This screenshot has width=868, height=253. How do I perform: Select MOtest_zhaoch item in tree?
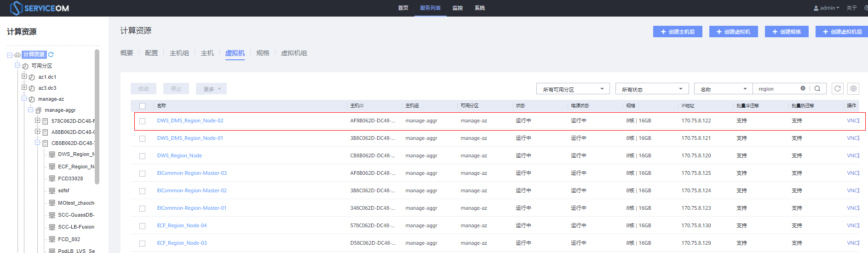pos(76,203)
